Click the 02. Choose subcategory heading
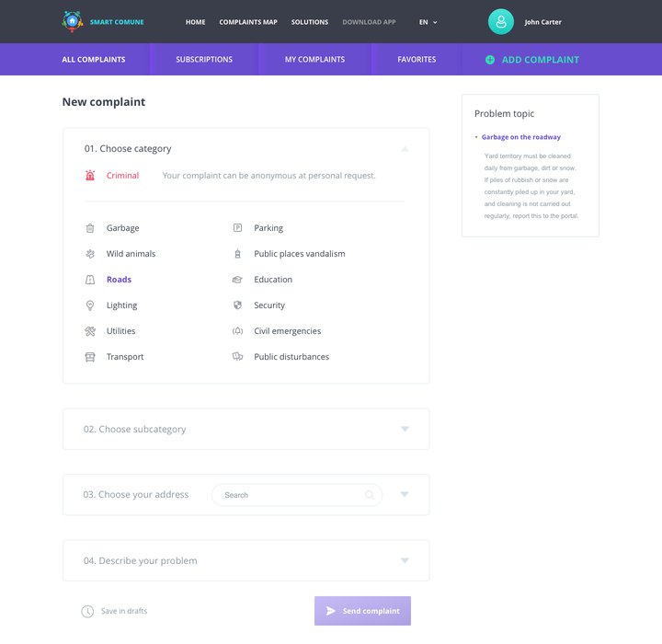Screen dimensions: 662x644 [134, 430]
